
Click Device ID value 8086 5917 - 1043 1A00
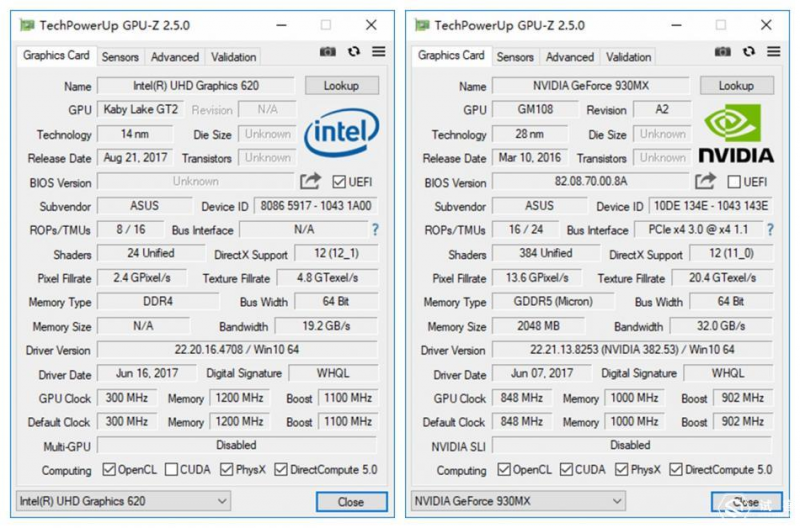316,206
